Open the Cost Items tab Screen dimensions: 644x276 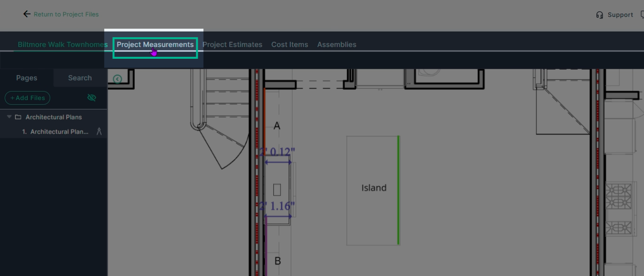(290, 45)
